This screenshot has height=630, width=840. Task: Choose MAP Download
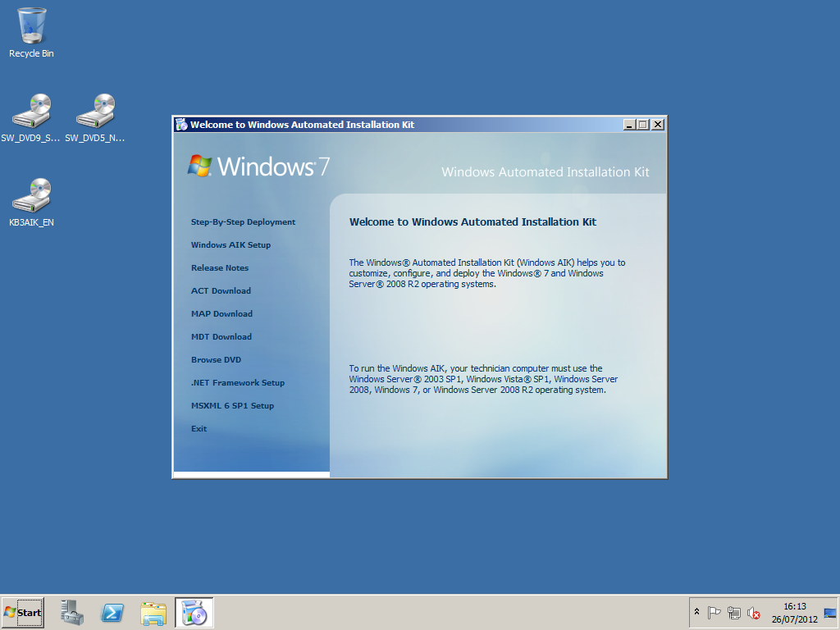pyautogui.click(x=221, y=314)
